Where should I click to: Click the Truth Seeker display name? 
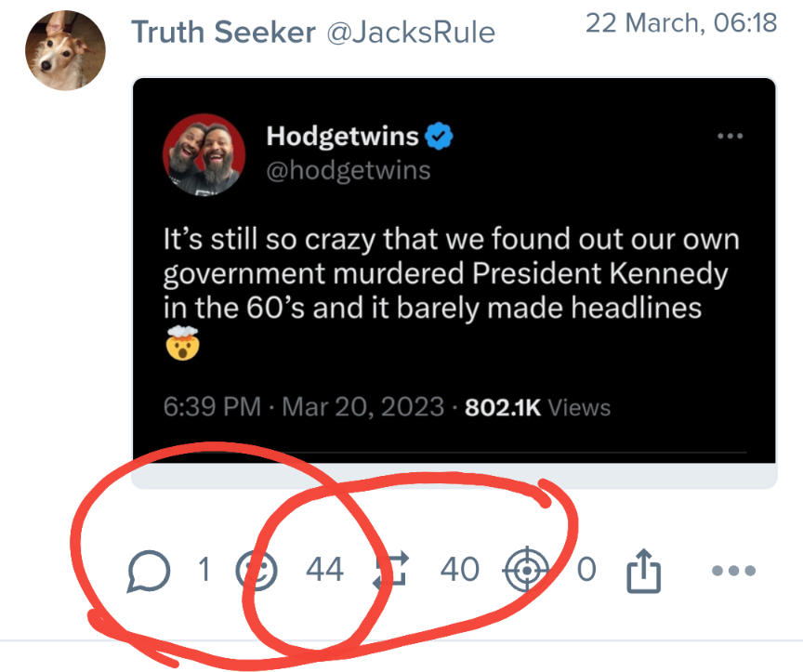tap(223, 33)
